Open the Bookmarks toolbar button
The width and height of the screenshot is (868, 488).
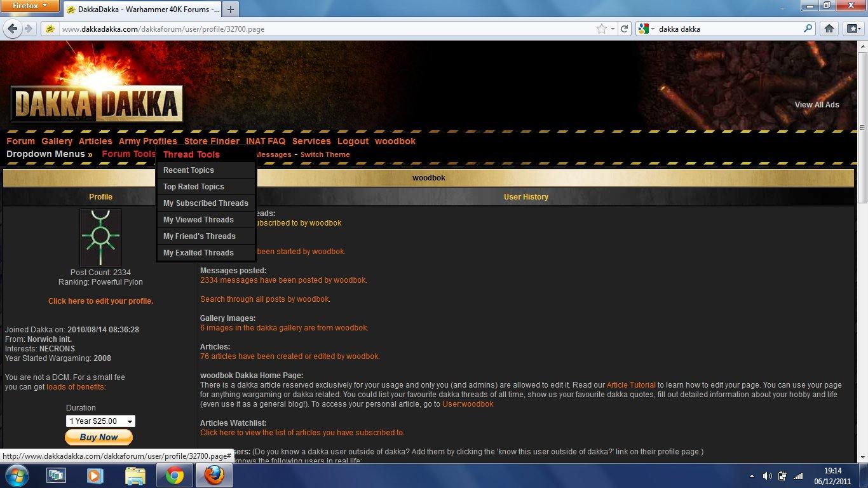852,29
